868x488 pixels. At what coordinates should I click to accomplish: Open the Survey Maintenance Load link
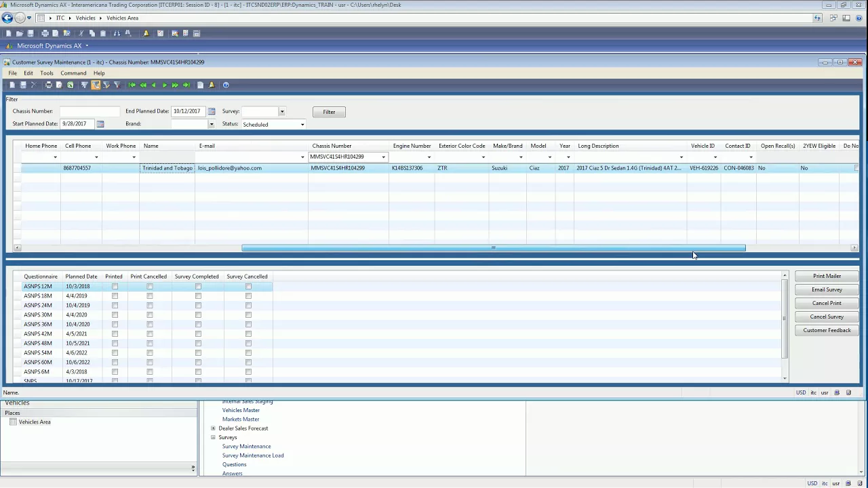(253, 455)
